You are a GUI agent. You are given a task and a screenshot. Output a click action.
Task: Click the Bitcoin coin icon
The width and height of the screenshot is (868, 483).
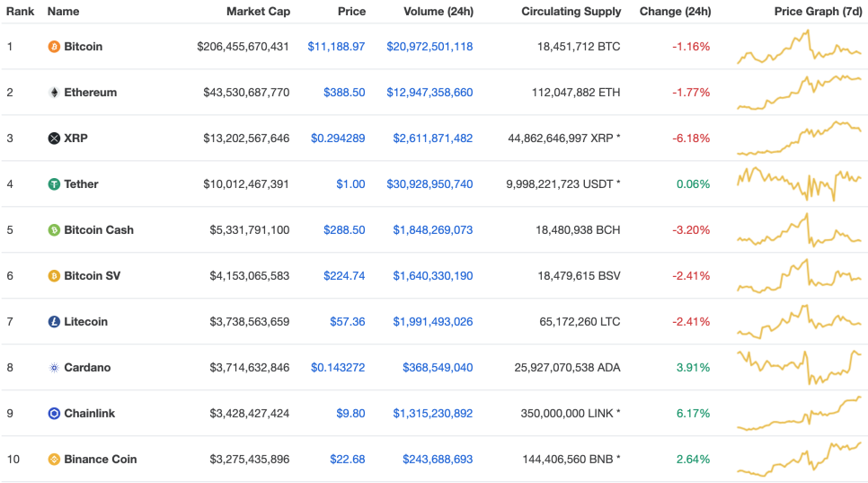(x=54, y=47)
